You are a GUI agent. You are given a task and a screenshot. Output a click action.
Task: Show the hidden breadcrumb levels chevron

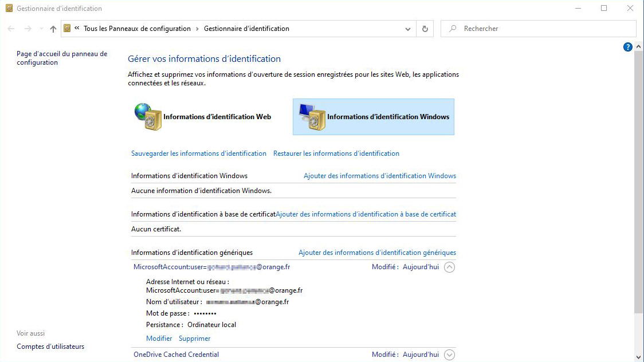77,28
